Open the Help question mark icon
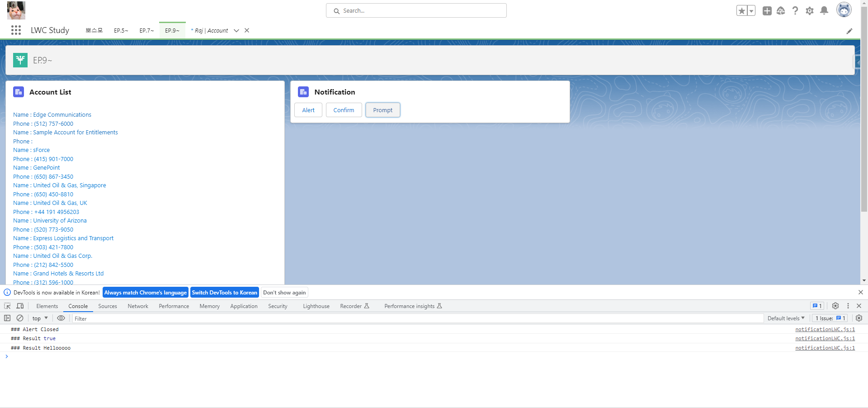Screen dimensions: 868x408 (795, 11)
